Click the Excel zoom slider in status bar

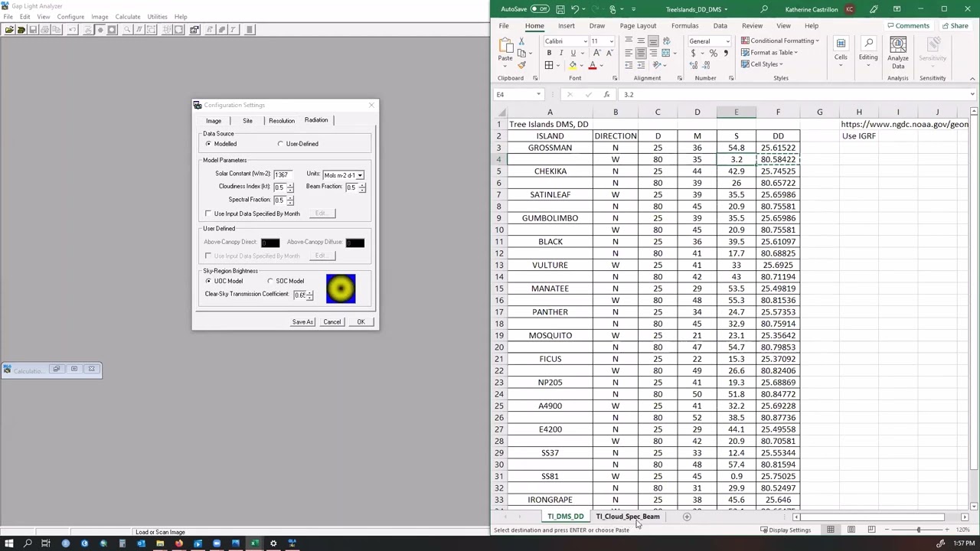[x=919, y=530]
